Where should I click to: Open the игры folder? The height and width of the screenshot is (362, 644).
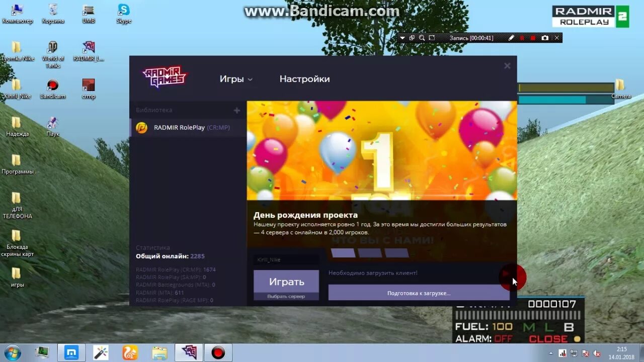tap(17, 278)
